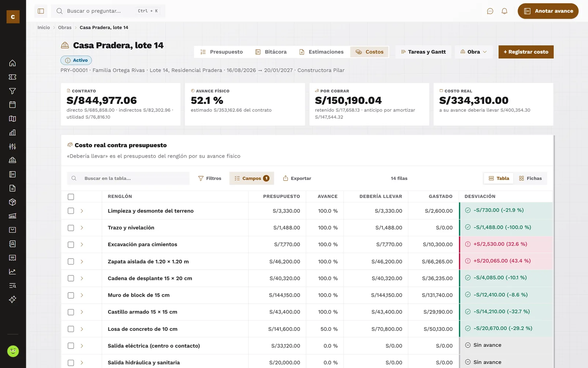Image resolution: width=588 pixels, height=368 pixels.
Task: Toggle the select-all rows checkbox
Action: point(71,197)
